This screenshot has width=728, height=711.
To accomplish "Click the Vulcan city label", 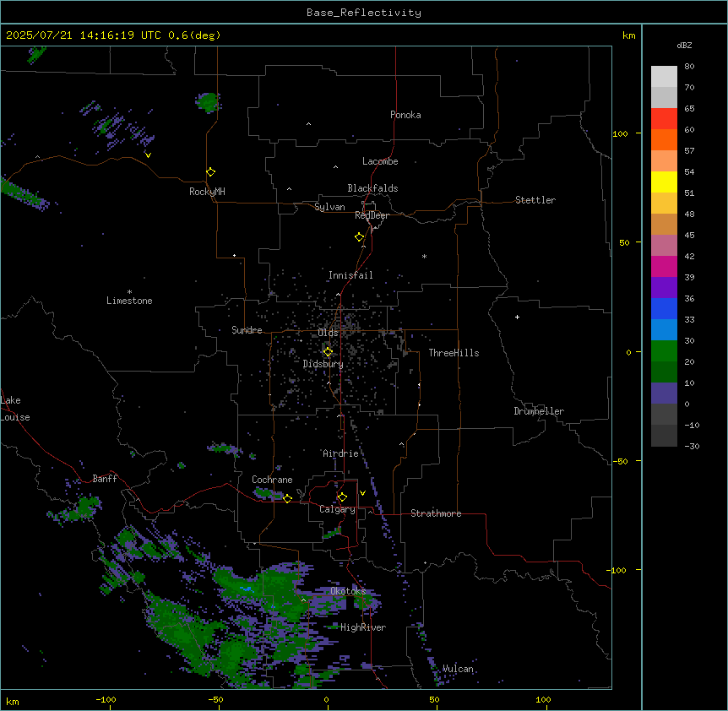I will click(x=458, y=669).
